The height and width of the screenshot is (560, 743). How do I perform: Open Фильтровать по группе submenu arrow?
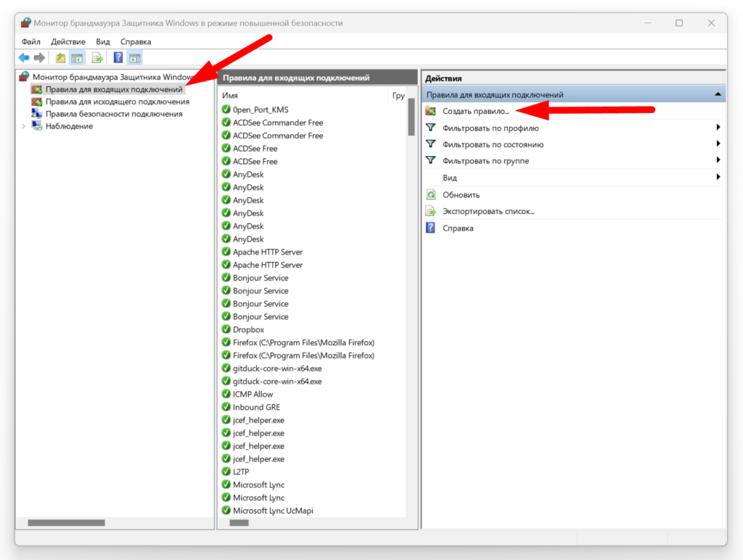tap(718, 160)
